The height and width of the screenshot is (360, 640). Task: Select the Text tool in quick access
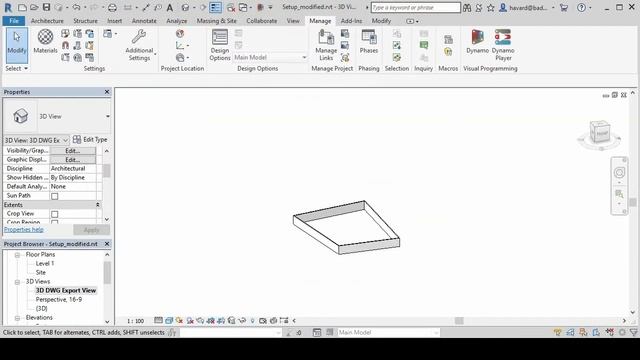pos(170,7)
